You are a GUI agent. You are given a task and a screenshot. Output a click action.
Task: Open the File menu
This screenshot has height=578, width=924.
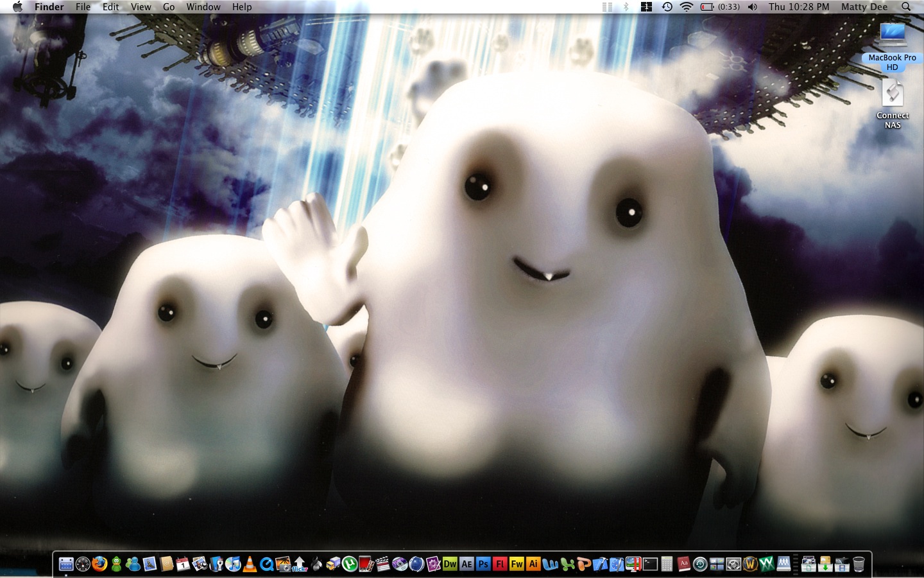click(x=83, y=6)
